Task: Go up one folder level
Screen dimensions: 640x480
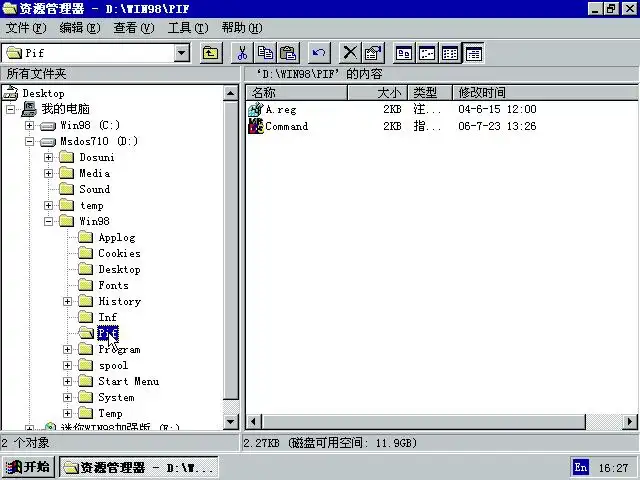Action: (x=211, y=53)
